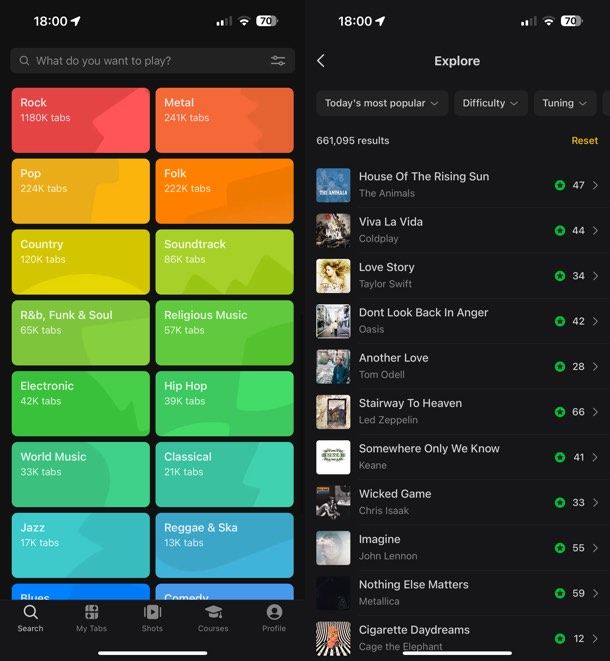Screen dimensions: 610x661
Task: Open the Jazz genre card
Action: [x=81, y=545]
